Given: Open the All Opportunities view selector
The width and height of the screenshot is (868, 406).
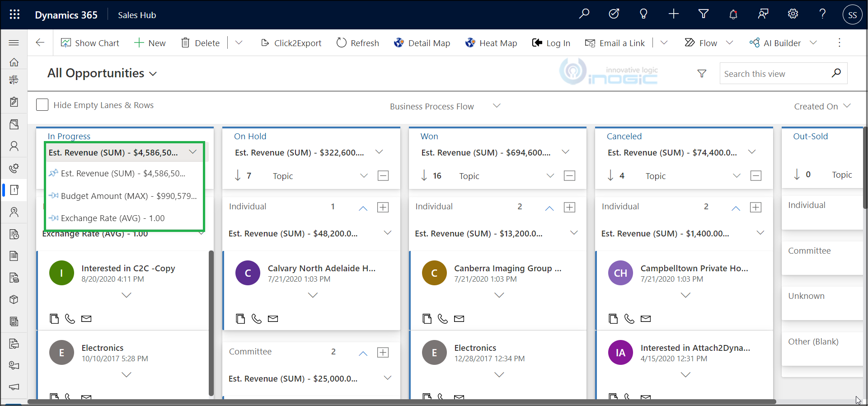Looking at the screenshot, I should 102,73.
